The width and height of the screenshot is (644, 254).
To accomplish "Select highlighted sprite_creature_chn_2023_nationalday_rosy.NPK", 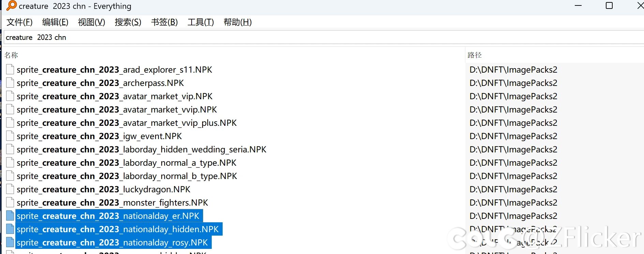I will (114, 242).
